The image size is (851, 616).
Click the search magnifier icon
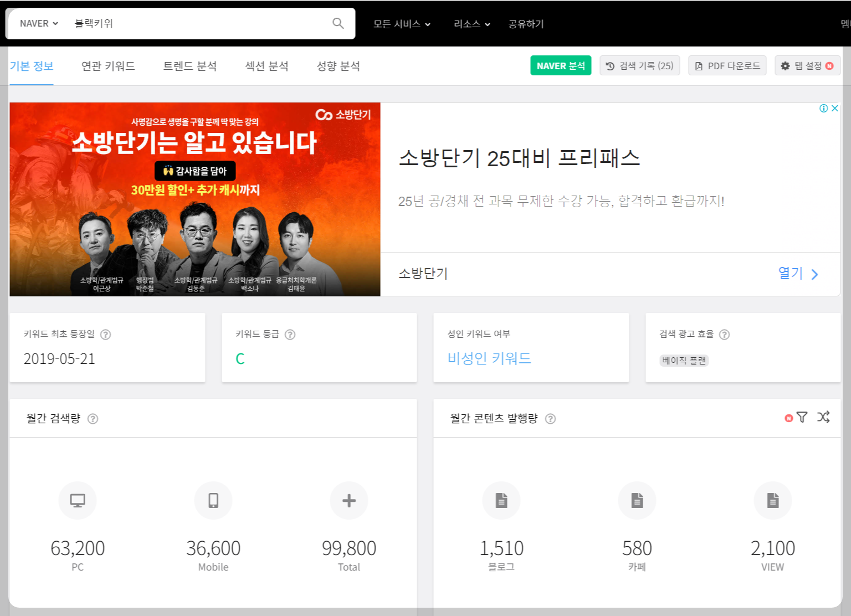(x=338, y=23)
